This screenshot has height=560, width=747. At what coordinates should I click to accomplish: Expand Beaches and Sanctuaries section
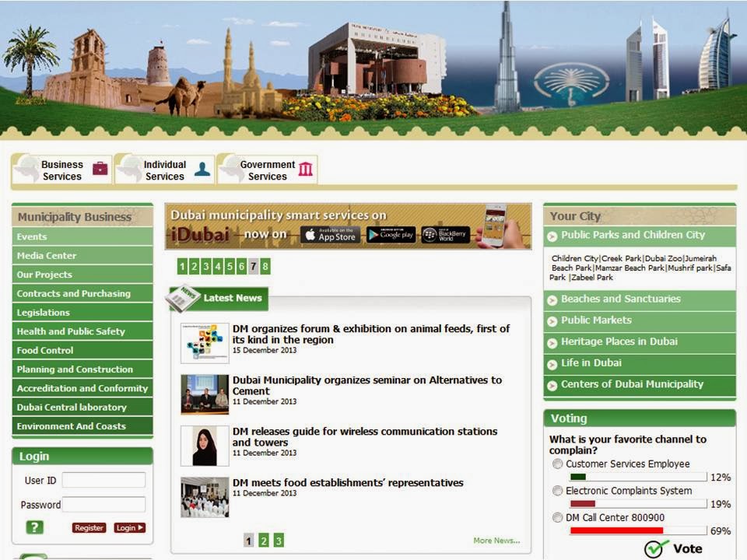click(640, 299)
